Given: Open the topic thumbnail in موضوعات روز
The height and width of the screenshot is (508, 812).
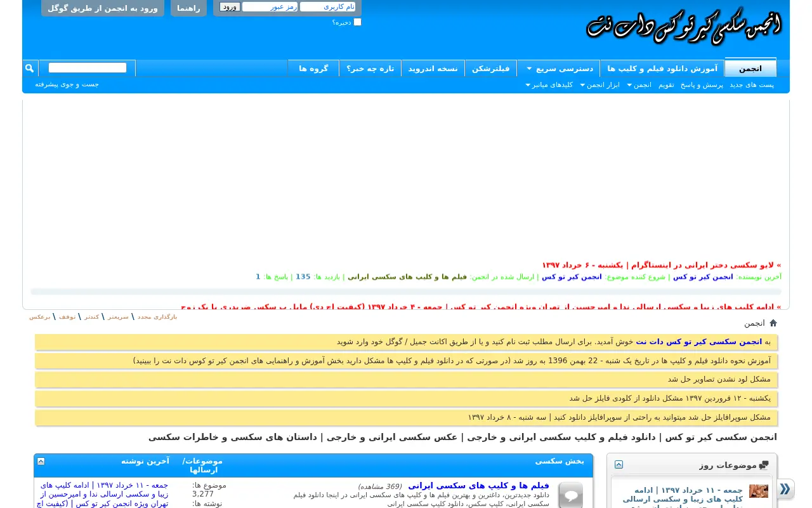Looking at the screenshot, I should [759, 491].
